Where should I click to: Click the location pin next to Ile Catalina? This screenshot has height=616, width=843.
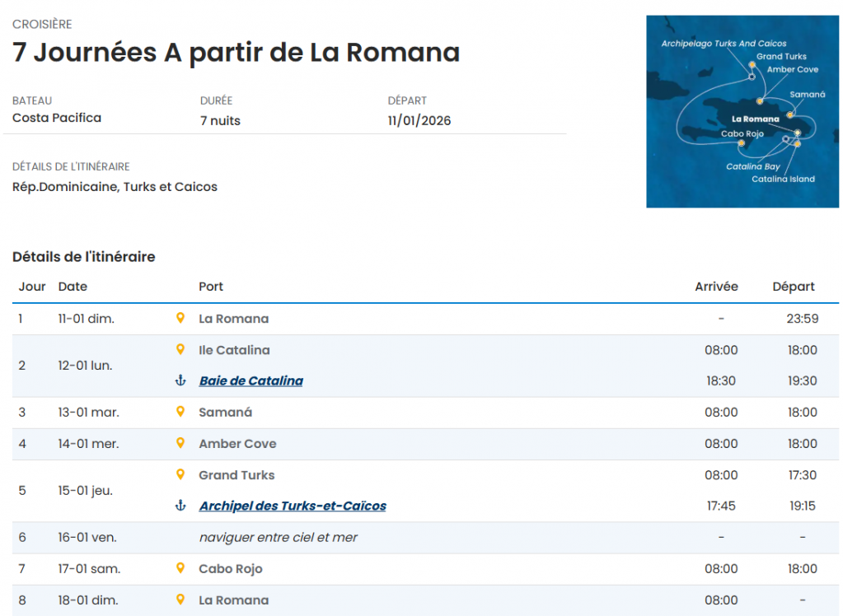click(180, 349)
